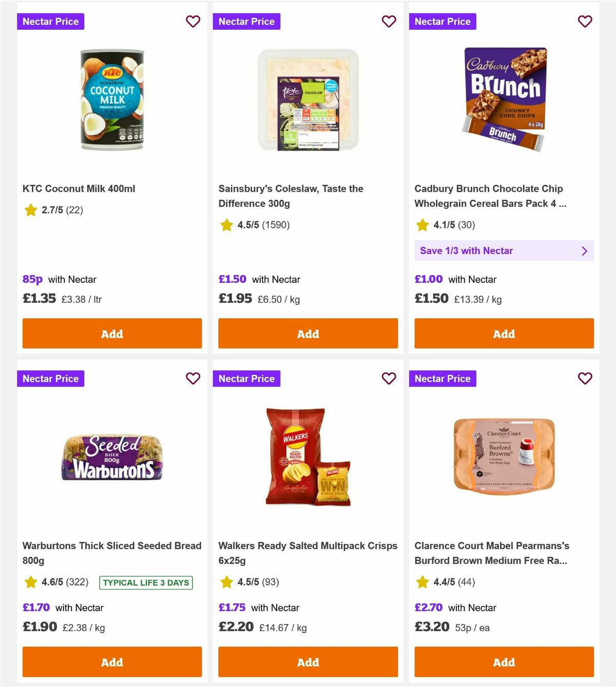Add KTC Coconut Milk to the trolley
Image resolution: width=616 pixels, height=687 pixels.
click(111, 333)
